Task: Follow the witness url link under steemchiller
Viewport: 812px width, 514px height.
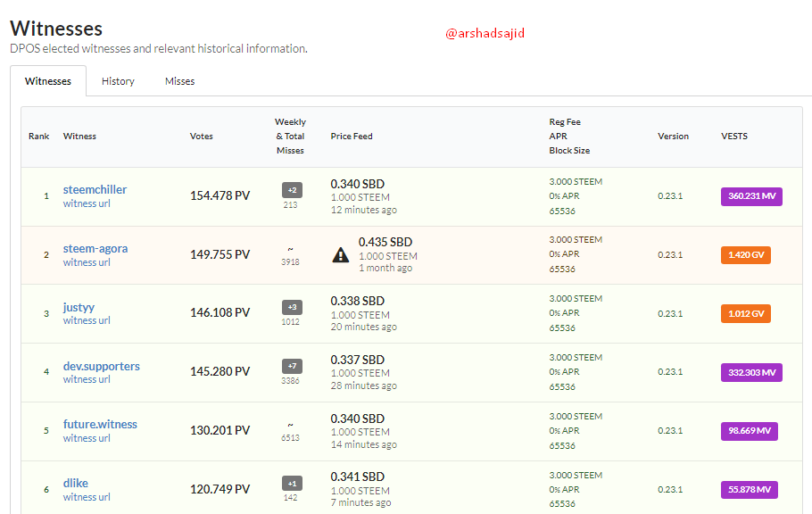Action: [87, 203]
